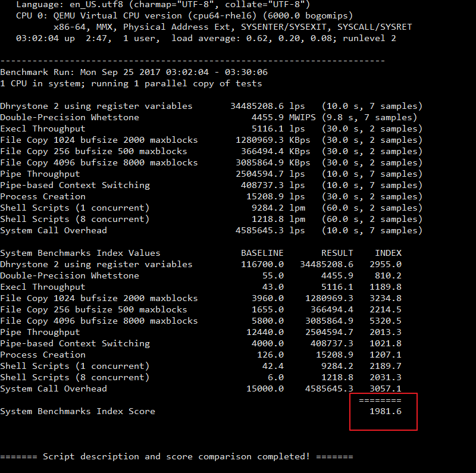Click the Whetstone index value 810.2

point(389,275)
